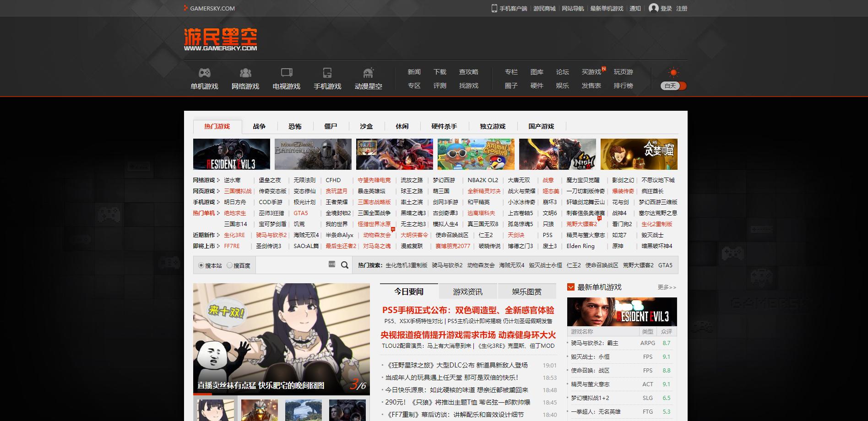Screen dimensions: 868x421
Task: Go to 查攻略 in the navigation
Action: [x=468, y=72]
